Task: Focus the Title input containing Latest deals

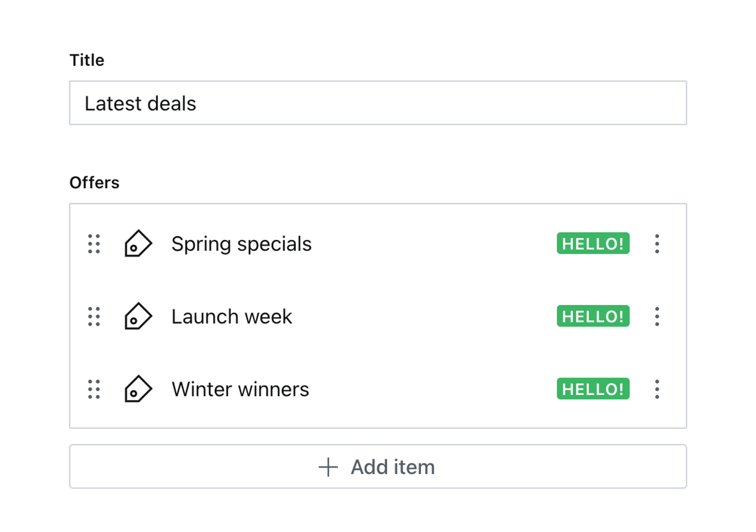Action: coord(378,103)
